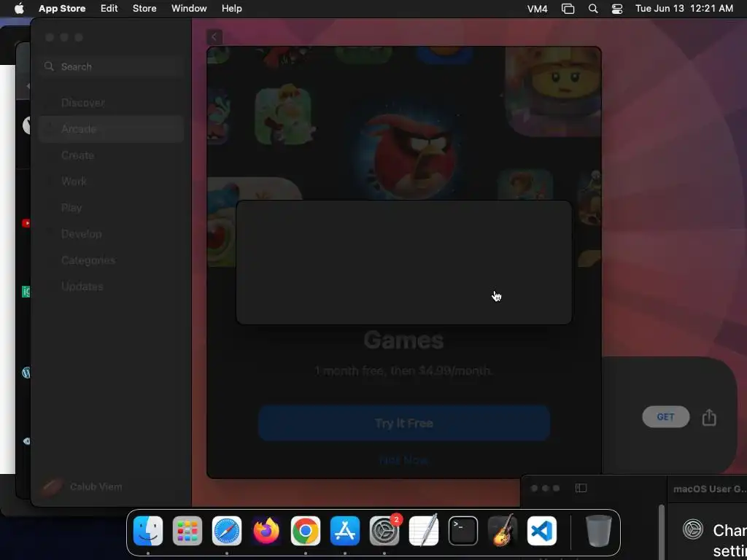Open System Settings from the Dock
The image size is (747, 560).
click(384, 531)
